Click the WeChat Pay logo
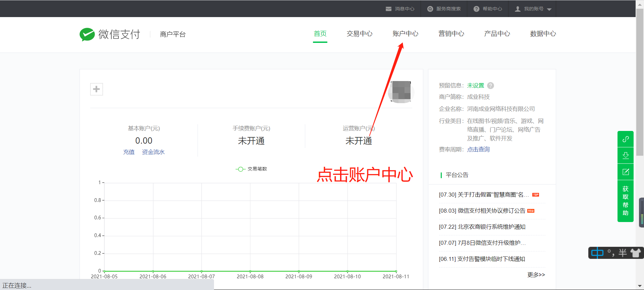Screen dimensions: 644x290 click(110, 34)
